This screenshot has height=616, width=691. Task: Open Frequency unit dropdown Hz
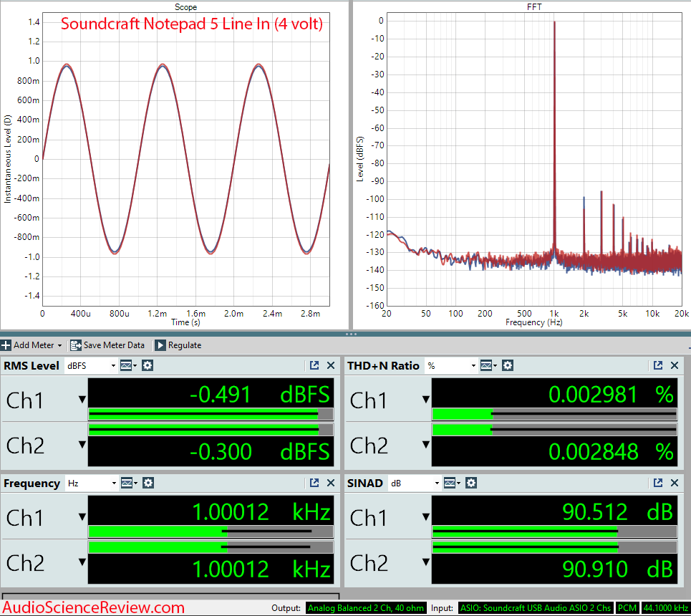tap(91, 483)
